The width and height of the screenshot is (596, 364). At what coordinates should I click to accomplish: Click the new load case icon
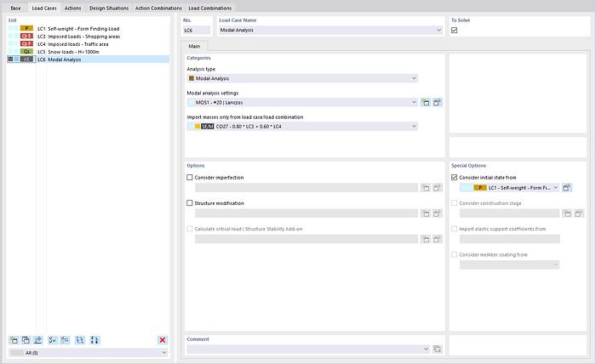click(13, 339)
